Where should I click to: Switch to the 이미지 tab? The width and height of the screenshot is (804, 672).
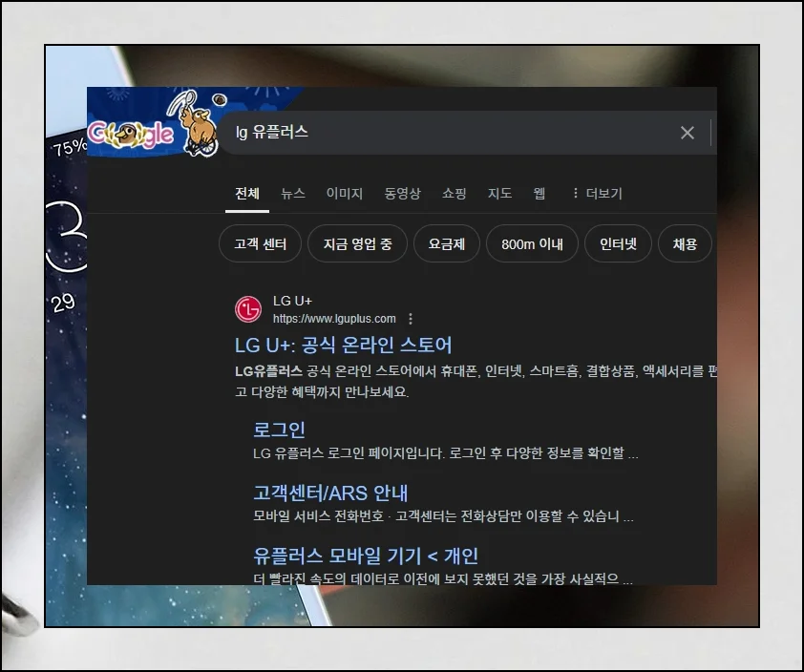346,193
